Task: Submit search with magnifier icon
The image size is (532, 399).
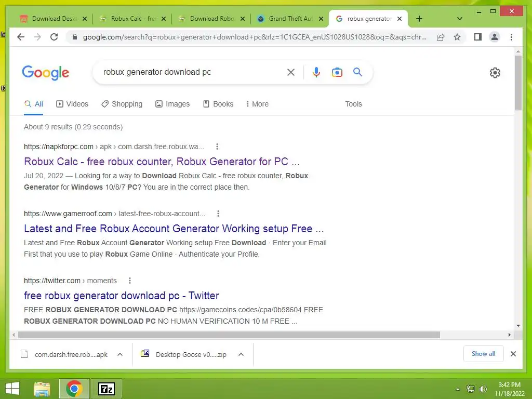Action: (357, 72)
